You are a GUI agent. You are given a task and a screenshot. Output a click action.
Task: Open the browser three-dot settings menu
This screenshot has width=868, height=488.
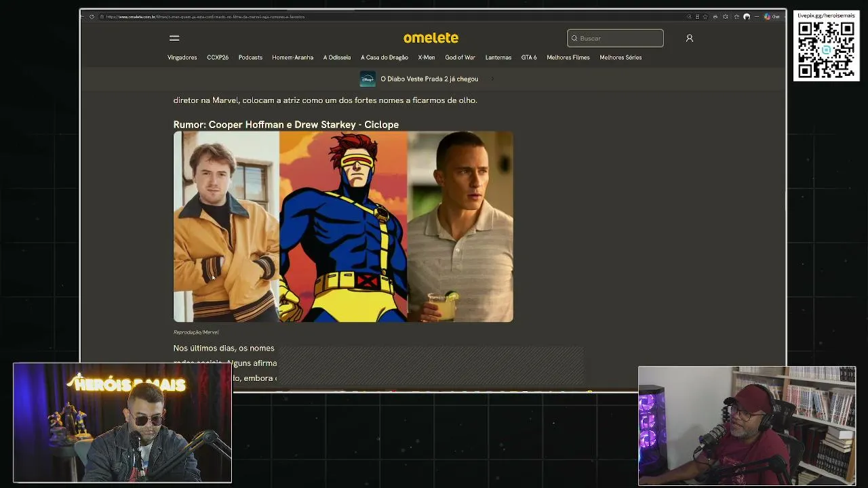pyautogui.click(x=755, y=17)
